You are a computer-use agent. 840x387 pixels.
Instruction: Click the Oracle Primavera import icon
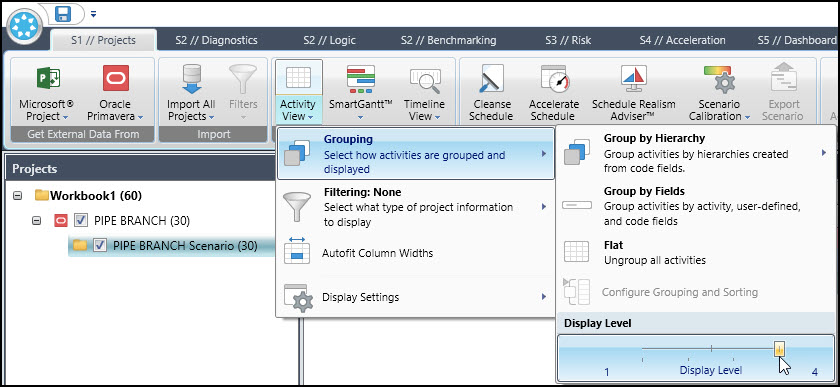116,78
